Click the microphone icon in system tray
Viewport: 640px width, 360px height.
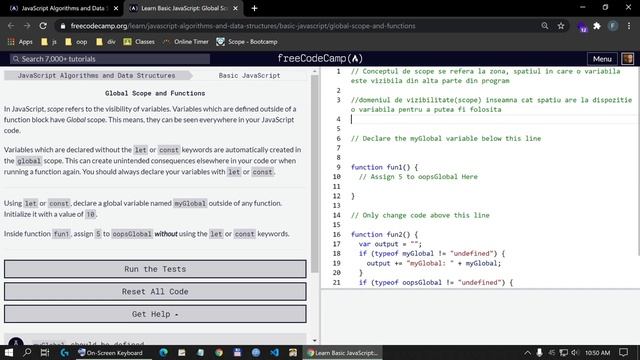click(539, 353)
